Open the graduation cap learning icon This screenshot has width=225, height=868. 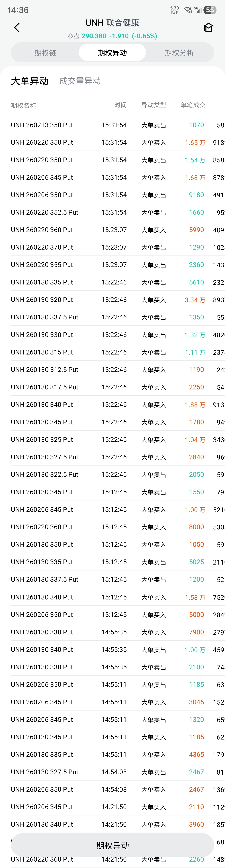(x=208, y=28)
